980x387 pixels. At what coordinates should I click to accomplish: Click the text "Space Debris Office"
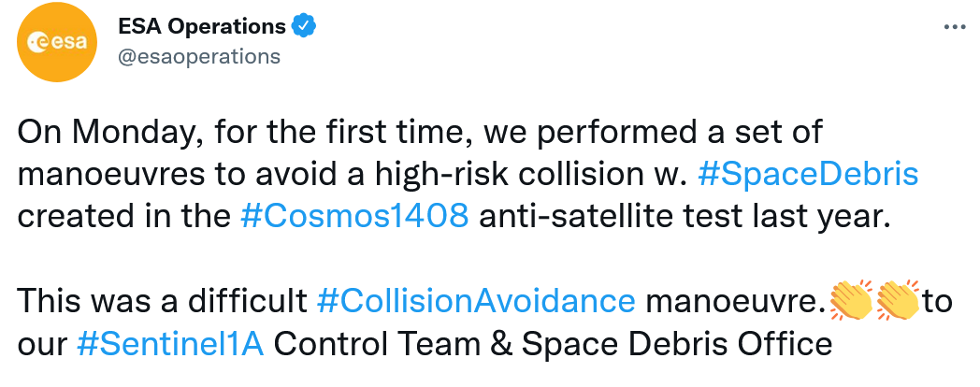tap(676, 343)
